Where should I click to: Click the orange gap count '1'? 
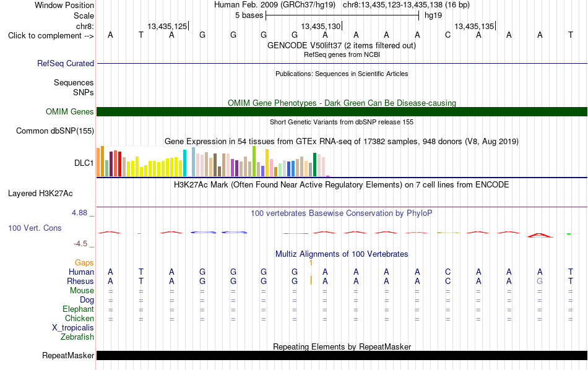point(311,263)
